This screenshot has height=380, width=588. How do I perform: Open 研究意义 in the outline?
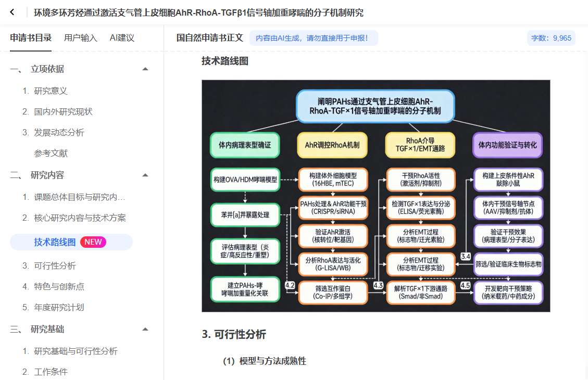point(51,91)
